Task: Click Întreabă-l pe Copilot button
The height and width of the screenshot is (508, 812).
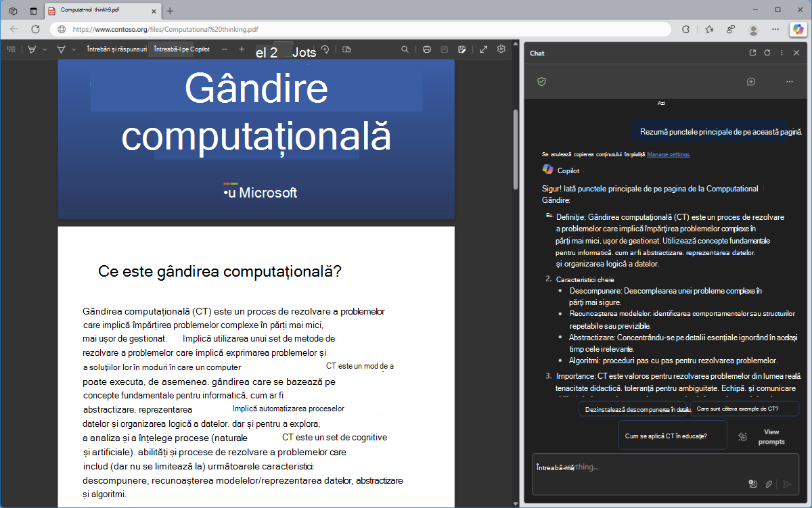Action: [182, 49]
